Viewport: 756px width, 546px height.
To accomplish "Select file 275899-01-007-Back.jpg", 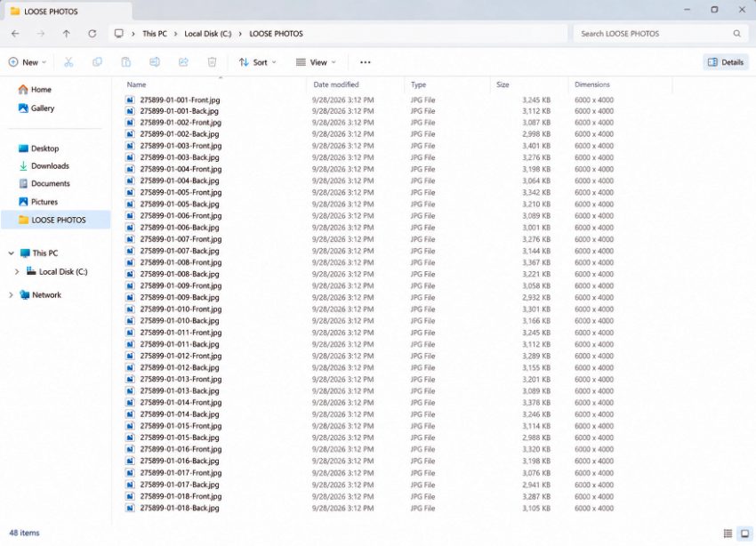I will click(180, 251).
